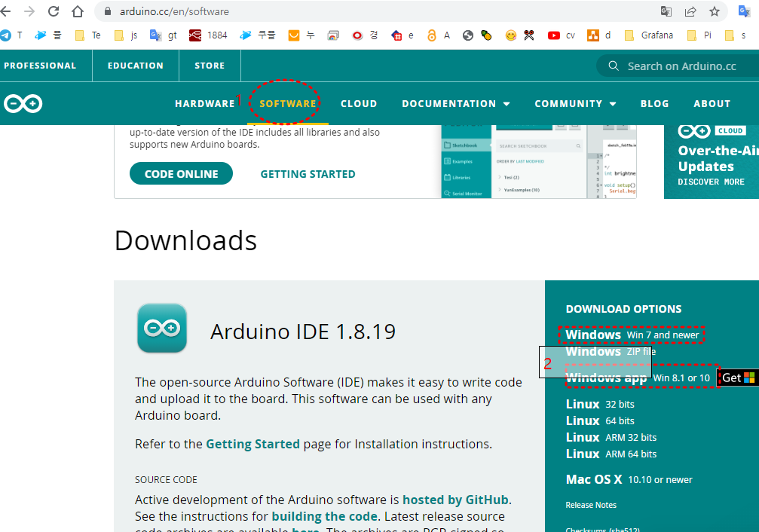This screenshot has height=532, width=759.
Task: Open the GETTING STARTED link near Code Online
Action: (308, 174)
